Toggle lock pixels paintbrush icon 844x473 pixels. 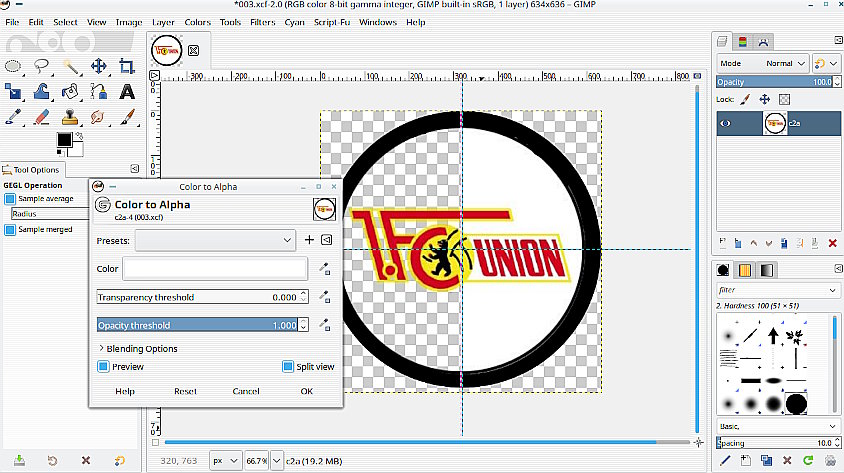pyautogui.click(x=745, y=100)
